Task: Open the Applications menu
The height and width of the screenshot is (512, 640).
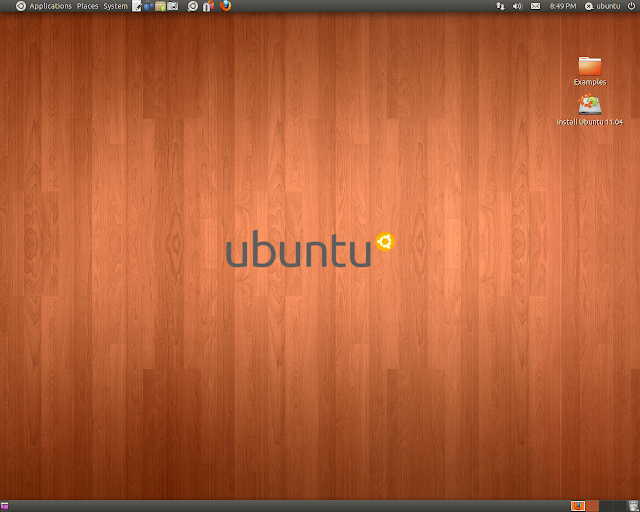Action: 50,6
